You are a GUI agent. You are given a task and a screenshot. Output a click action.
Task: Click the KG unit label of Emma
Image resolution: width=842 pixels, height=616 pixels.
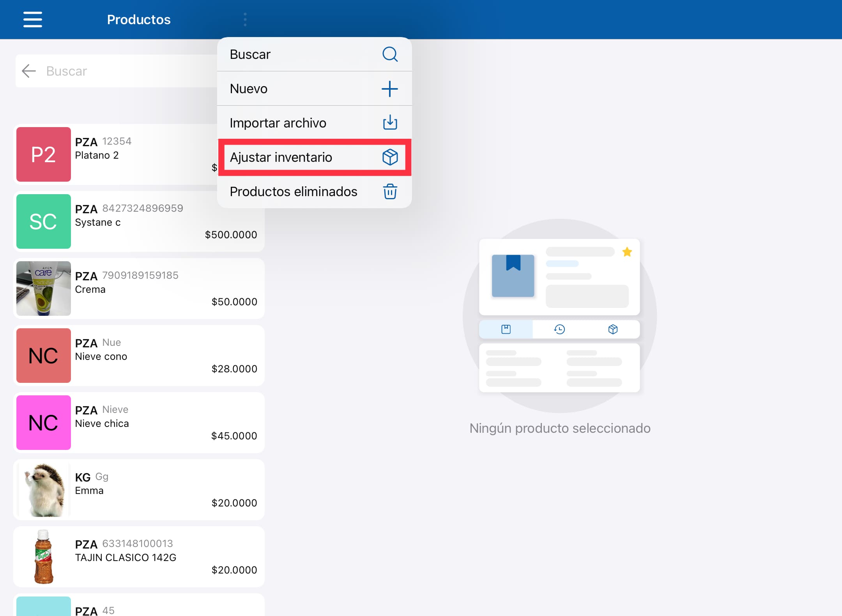tap(83, 477)
